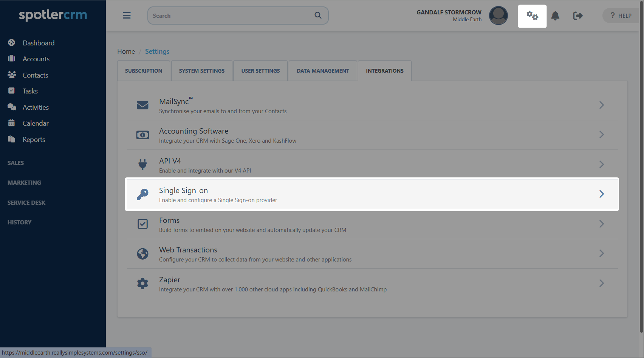This screenshot has height=358, width=644.
Task: Open the settings gears icon
Action: (x=532, y=16)
